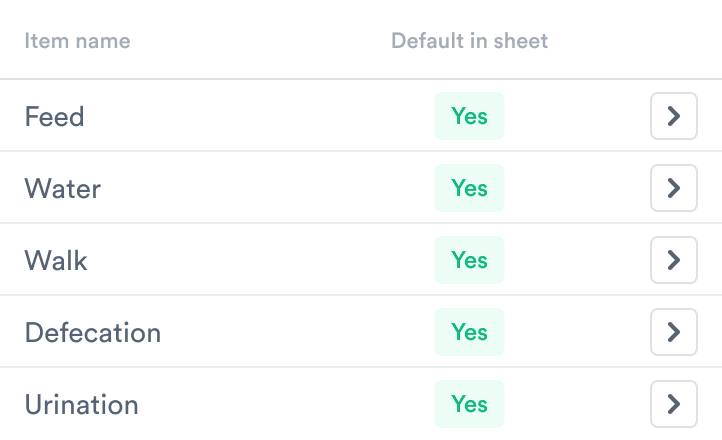Sort by the Item name column header
Viewport: 722px width, 440px height.
77,41
